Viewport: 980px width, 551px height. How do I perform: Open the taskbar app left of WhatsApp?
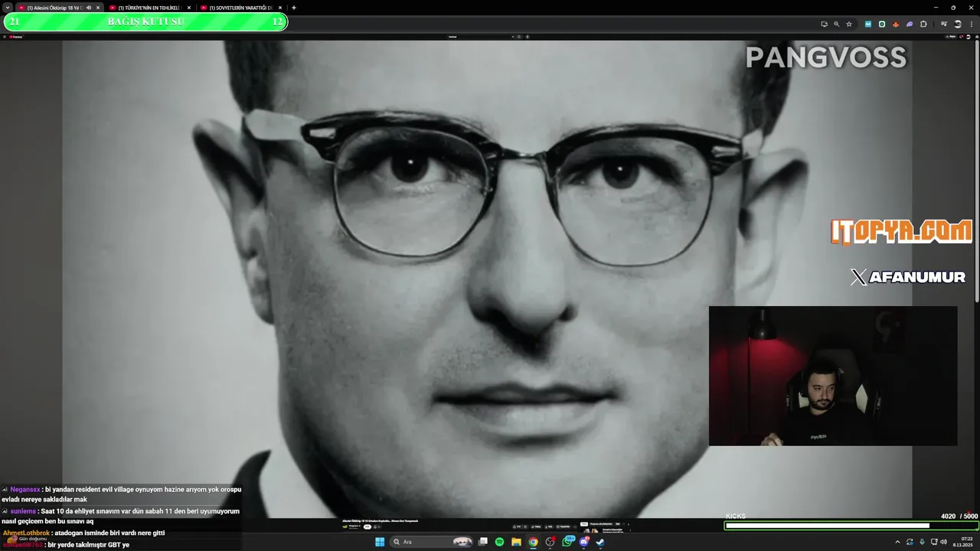pyautogui.click(x=550, y=542)
